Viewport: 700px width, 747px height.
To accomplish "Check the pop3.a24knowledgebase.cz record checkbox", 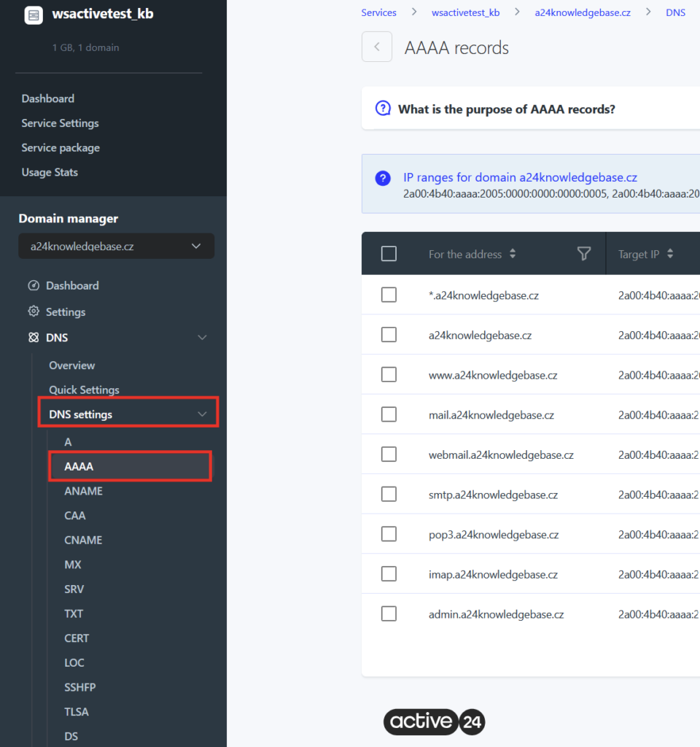I will click(x=389, y=533).
